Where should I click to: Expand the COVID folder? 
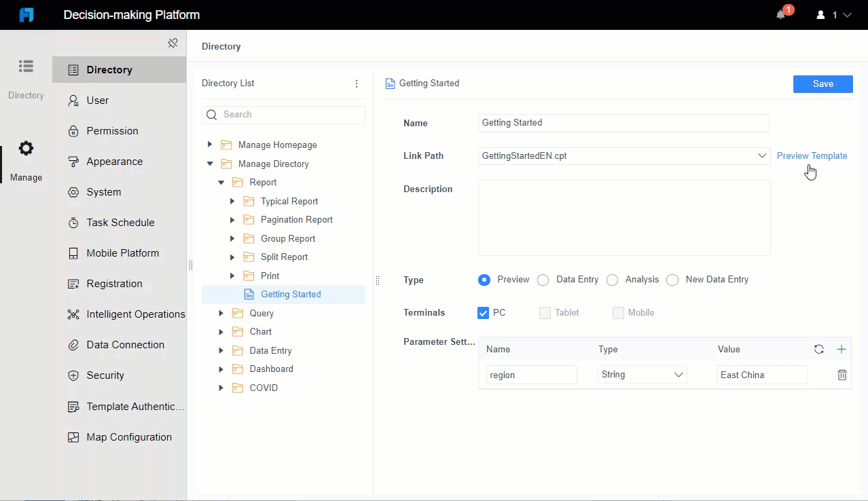[221, 388]
